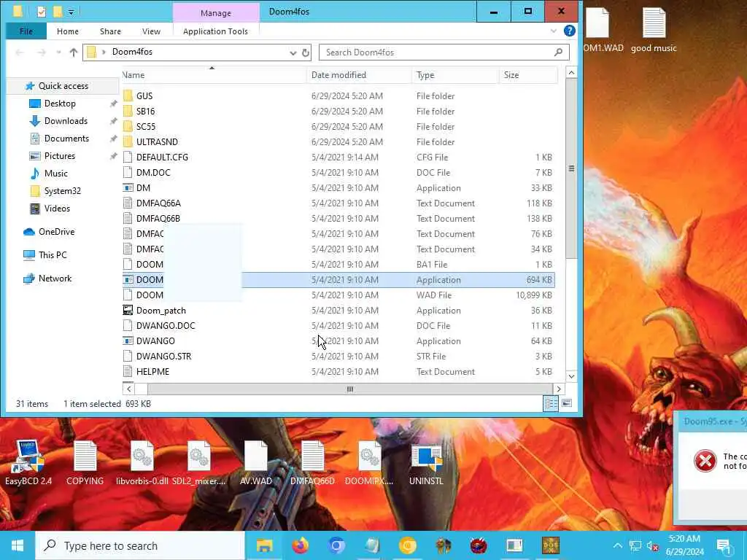Click the Forward navigation arrow
This screenshot has width=747, height=560.
click(42, 52)
